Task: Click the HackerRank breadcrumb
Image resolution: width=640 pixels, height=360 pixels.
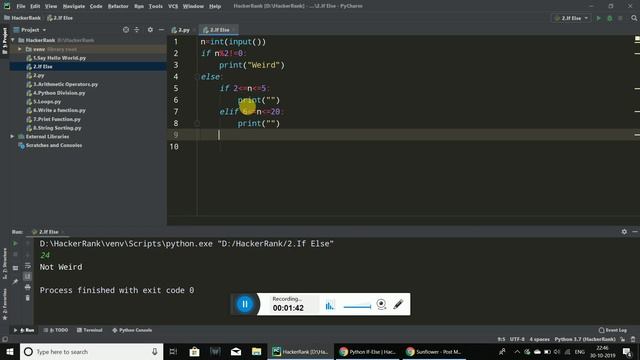Action: click(22, 18)
